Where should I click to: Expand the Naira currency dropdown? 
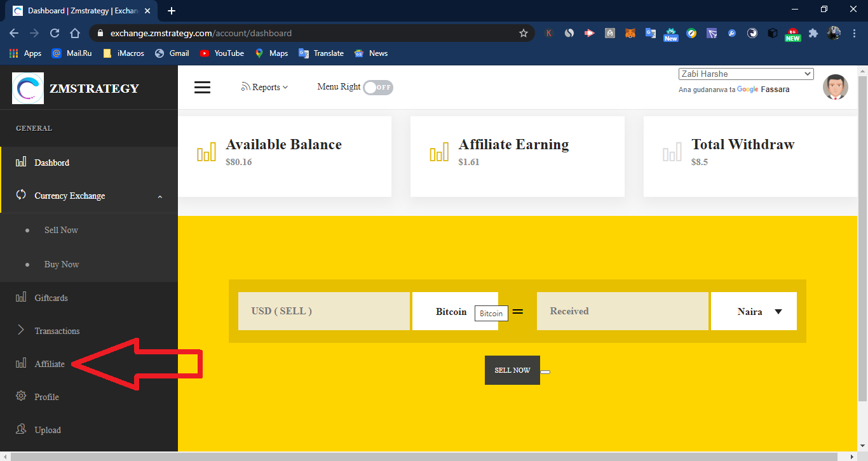coord(754,311)
